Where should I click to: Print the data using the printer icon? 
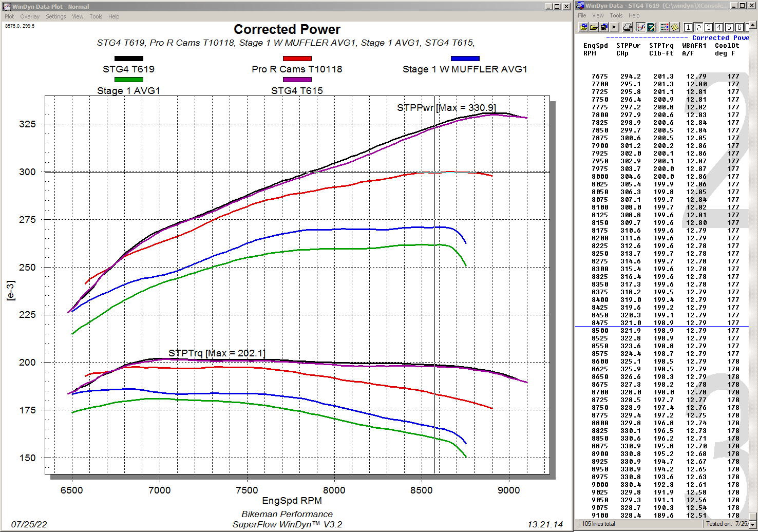628,27
